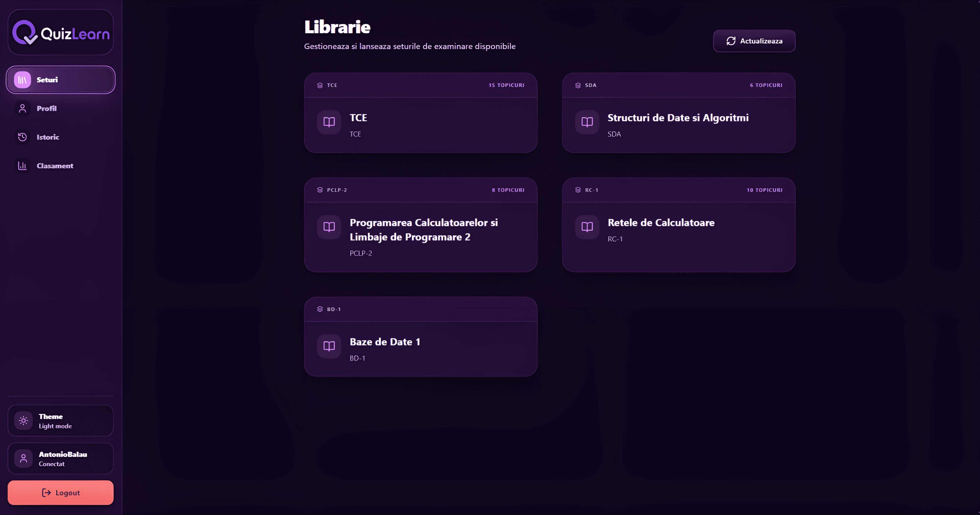
Task: Click the QuizLearn logo
Action: pyautogui.click(x=61, y=33)
